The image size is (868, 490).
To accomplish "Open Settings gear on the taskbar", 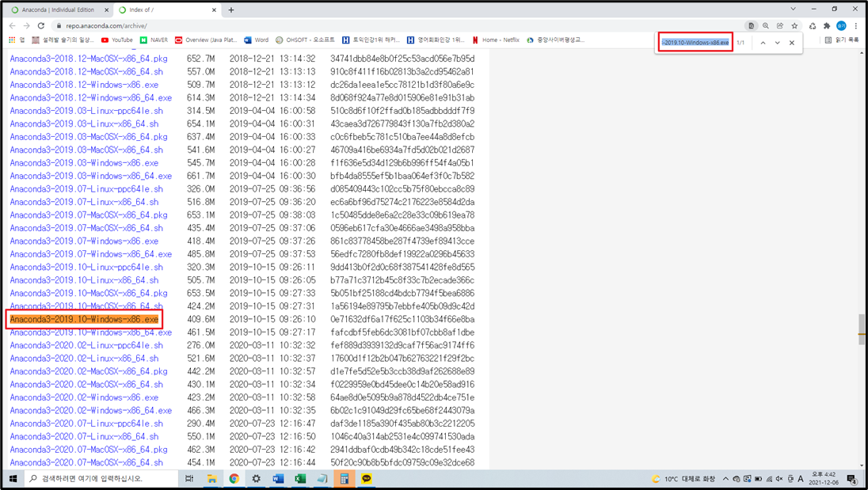I will pyautogui.click(x=256, y=478).
